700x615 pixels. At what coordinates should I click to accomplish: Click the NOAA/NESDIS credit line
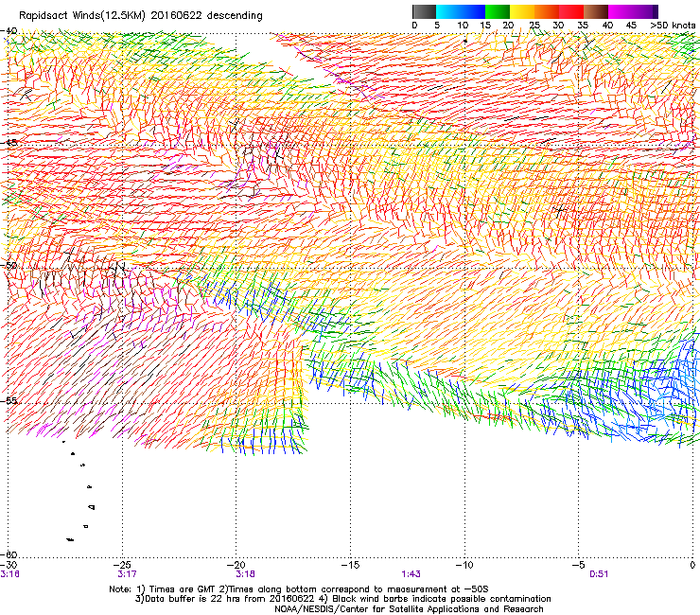tap(409, 609)
